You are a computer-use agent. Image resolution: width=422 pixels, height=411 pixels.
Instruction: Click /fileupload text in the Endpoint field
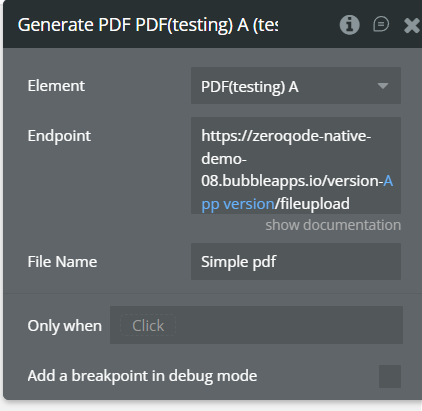click(312, 204)
